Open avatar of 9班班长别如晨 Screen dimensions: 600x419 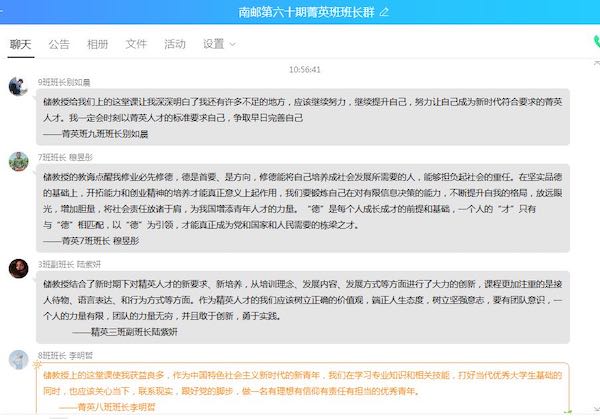coord(17,87)
